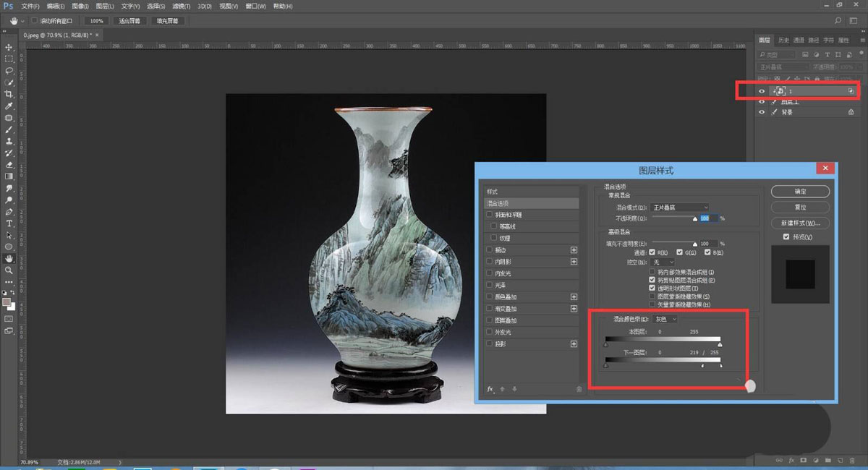The image size is (868, 470).
Task: Click the opacity slider handle in dialog
Action: click(696, 219)
